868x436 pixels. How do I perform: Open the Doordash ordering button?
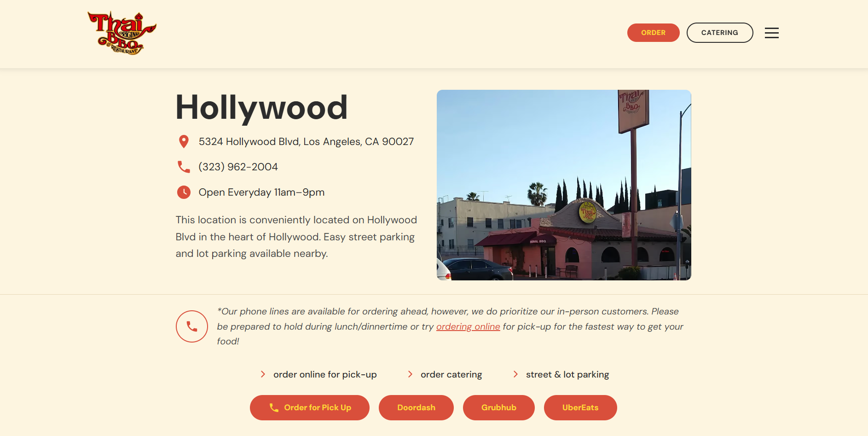(x=416, y=407)
